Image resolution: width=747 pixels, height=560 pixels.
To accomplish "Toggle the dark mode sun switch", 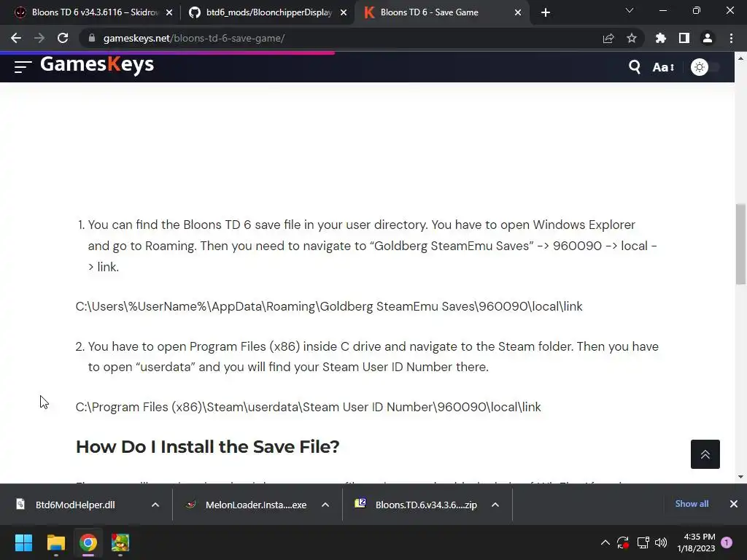I will [705, 67].
